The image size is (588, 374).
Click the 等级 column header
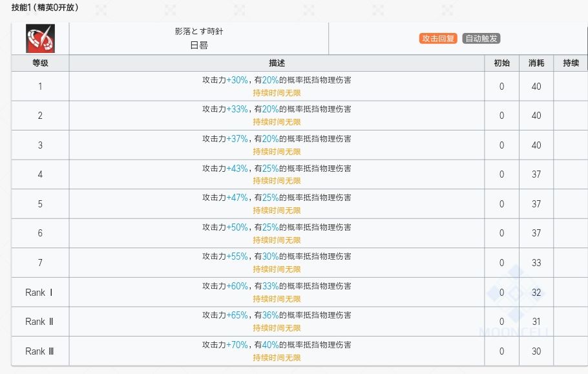click(x=40, y=63)
